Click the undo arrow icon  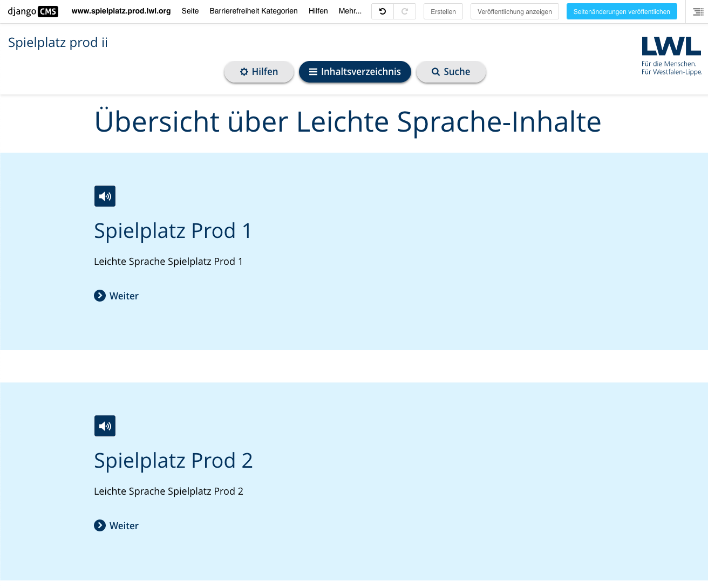point(383,11)
